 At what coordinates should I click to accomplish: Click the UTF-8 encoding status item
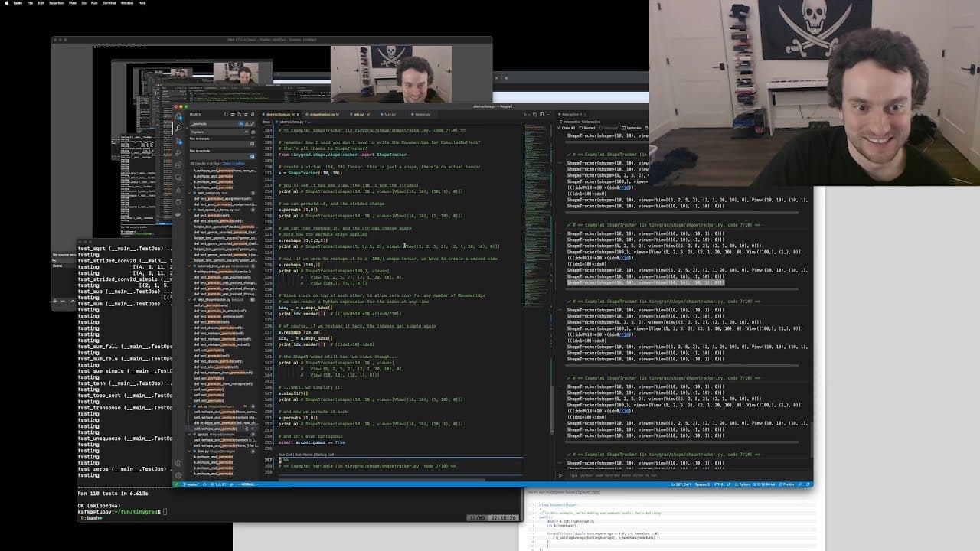(x=718, y=484)
